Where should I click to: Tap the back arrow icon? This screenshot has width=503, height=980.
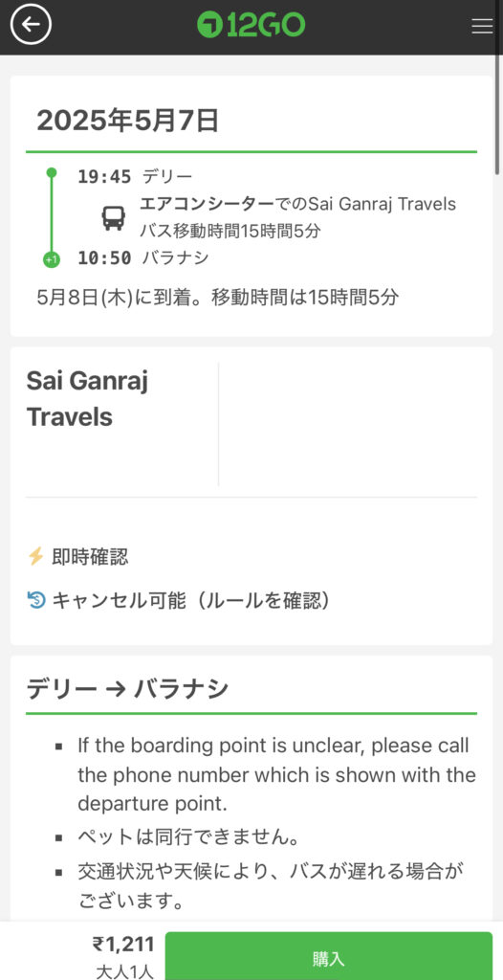click(x=31, y=25)
